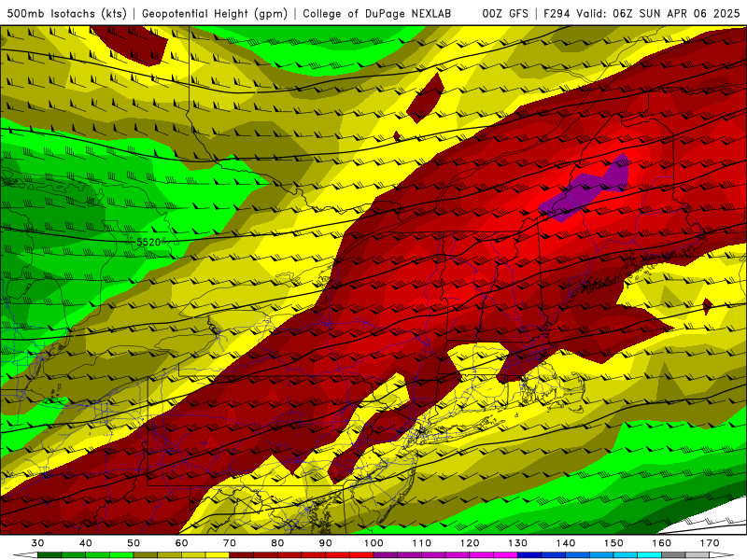This screenshot has height=560, width=747.
Task: Click the '00Z GFS' model run text
Action: pyautogui.click(x=505, y=14)
